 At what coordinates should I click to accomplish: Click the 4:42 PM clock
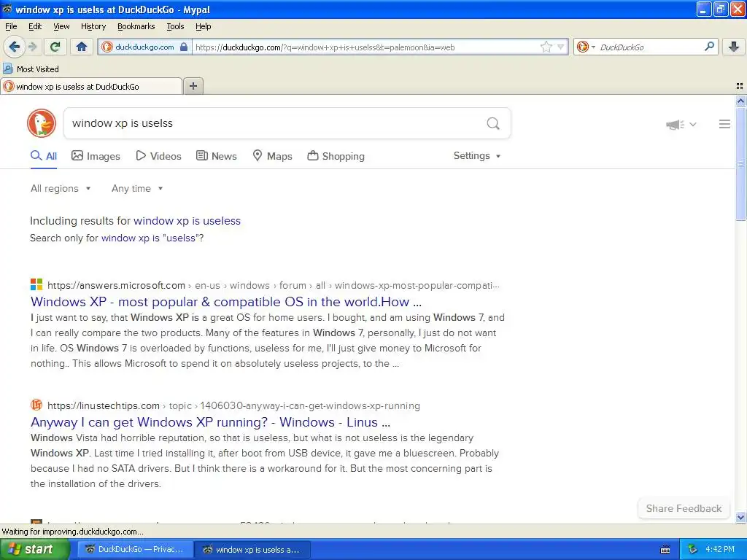click(720, 550)
